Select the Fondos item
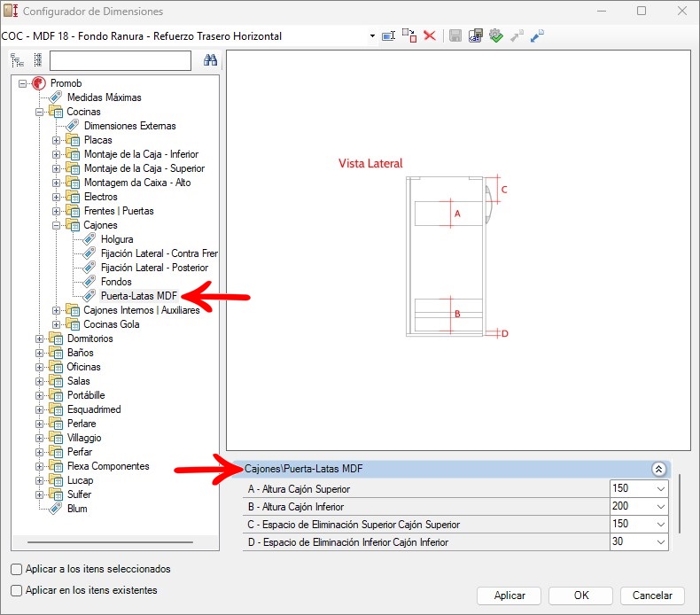The height and width of the screenshot is (615, 700). click(x=116, y=282)
